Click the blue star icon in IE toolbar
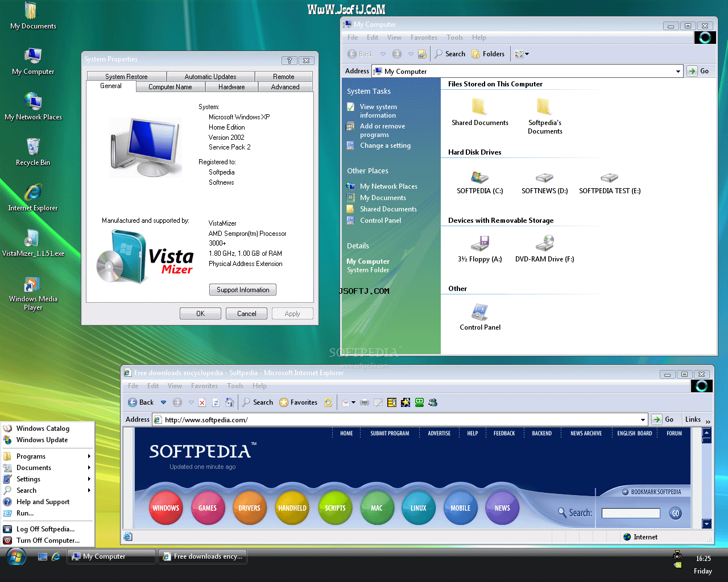The width and height of the screenshot is (728, 582). (x=406, y=402)
